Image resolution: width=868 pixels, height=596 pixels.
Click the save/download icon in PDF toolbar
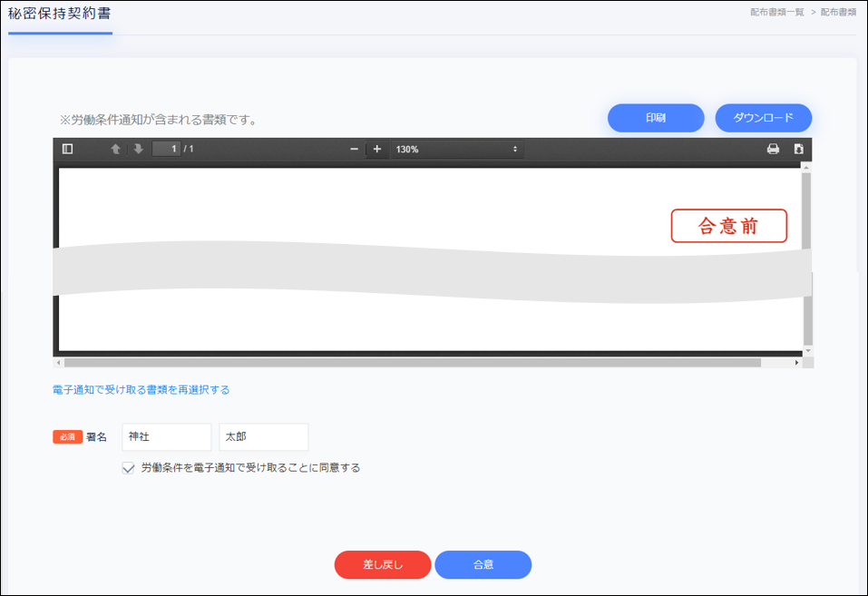point(798,149)
